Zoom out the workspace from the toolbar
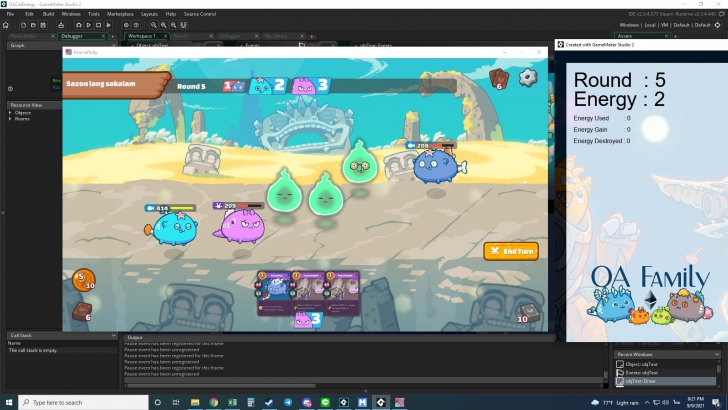Viewport: 728px width, 410px height. 174,25
